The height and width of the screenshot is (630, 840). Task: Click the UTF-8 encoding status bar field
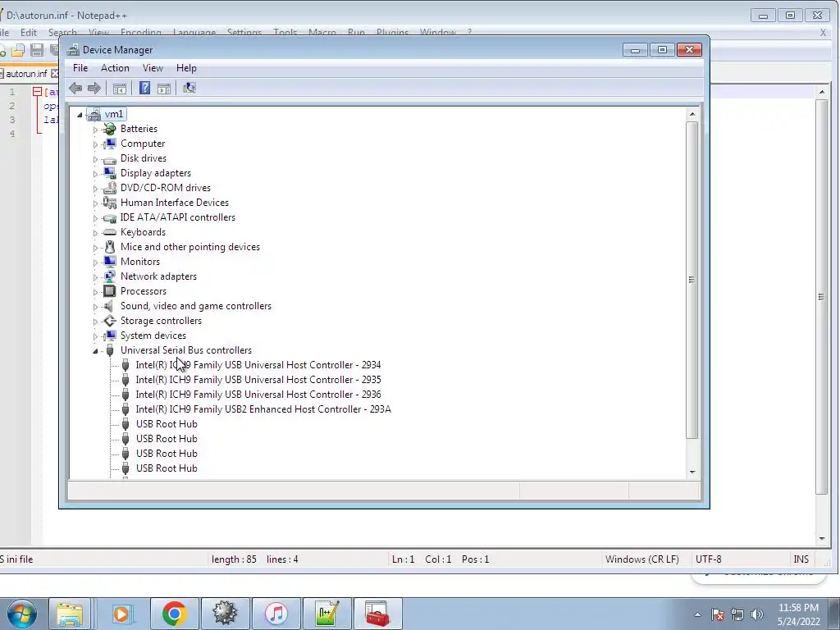tap(708, 559)
